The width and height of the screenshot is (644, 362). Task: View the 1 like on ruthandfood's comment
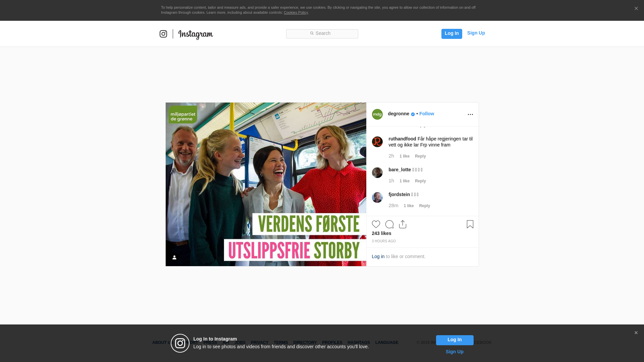405,156
